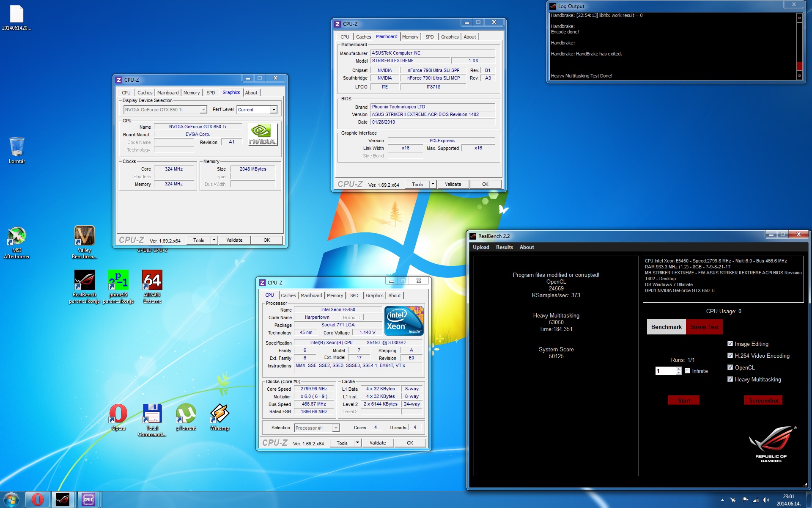Open Mainboard tab in Graphics CPU-Z window
812x508 pixels.
tap(168, 93)
